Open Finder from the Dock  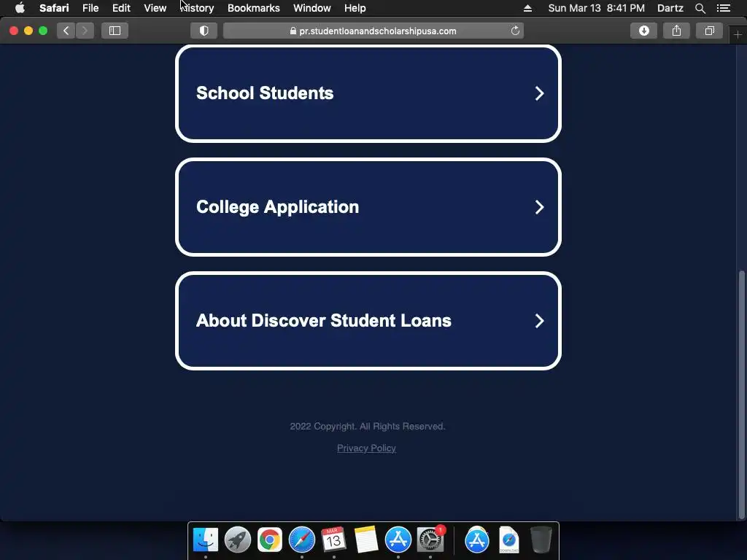[205, 540]
